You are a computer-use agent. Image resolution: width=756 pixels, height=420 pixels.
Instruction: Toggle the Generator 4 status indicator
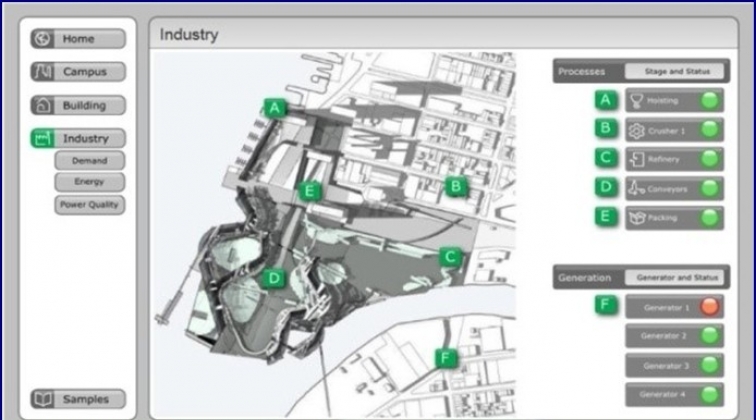click(x=710, y=394)
